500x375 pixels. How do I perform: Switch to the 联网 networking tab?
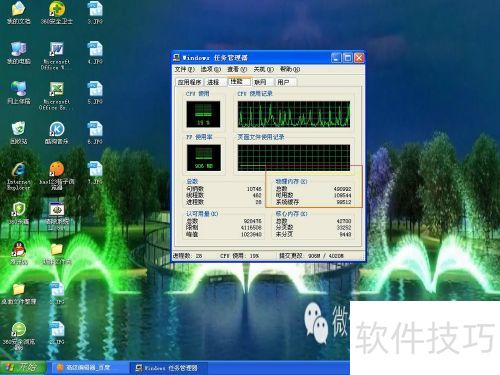coord(262,82)
